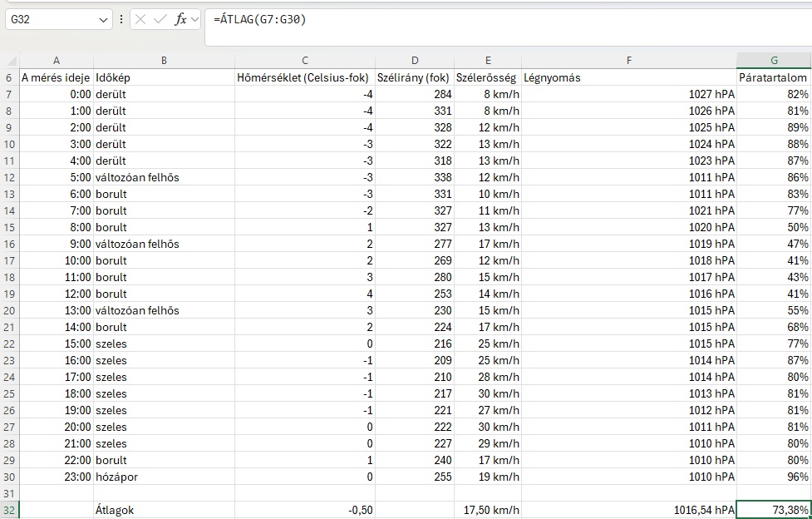Click the pressure cell 1021 hPA
The width and height of the screenshot is (812, 519).
click(628, 211)
